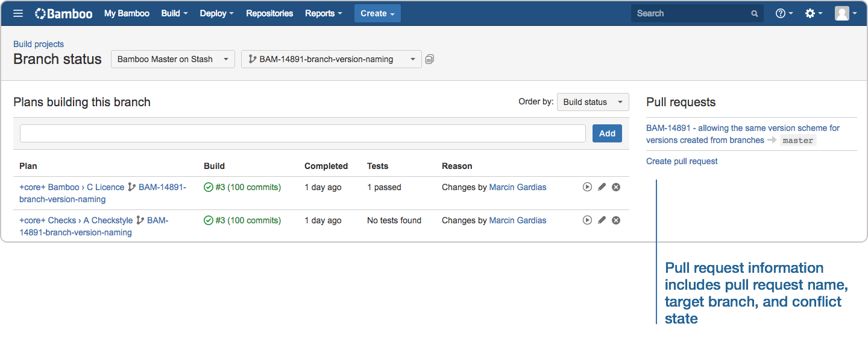The image size is (868, 338).
Task: Run the A Checkstyle plan build
Action: click(x=587, y=220)
